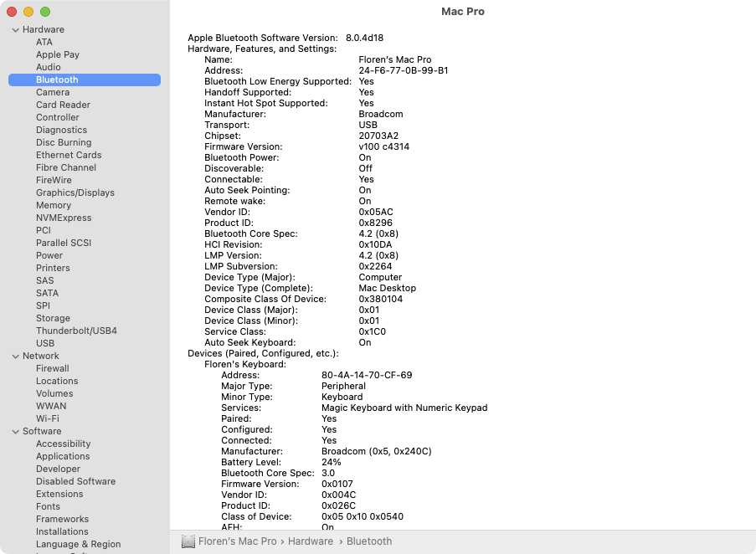Image resolution: width=756 pixels, height=554 pixels.
Task: Open Disabled Software section
Action: [x=75, y=481]
